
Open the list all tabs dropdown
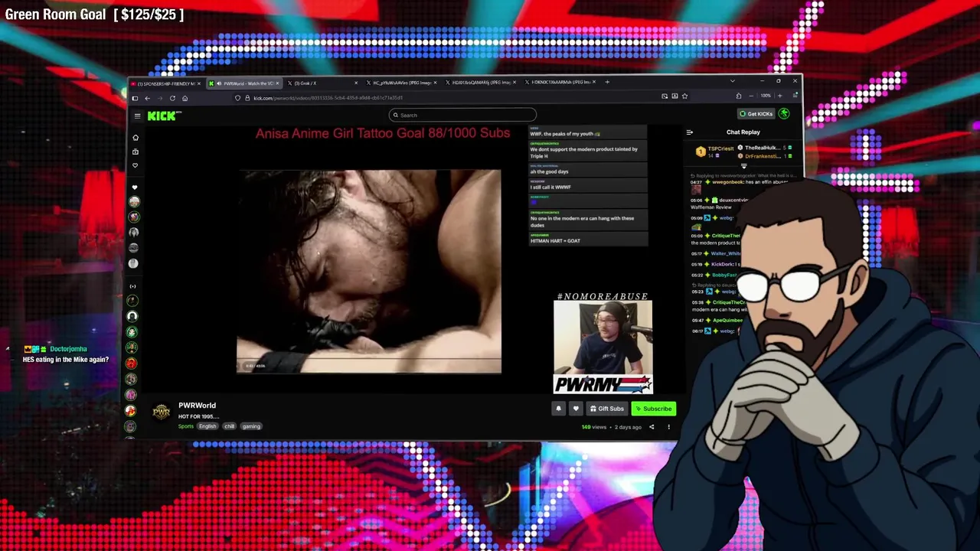tap(733, 81)
